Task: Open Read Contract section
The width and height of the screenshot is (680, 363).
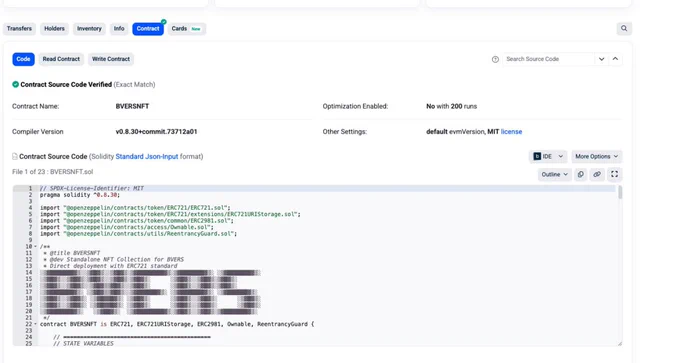Action: click(61, 59)
